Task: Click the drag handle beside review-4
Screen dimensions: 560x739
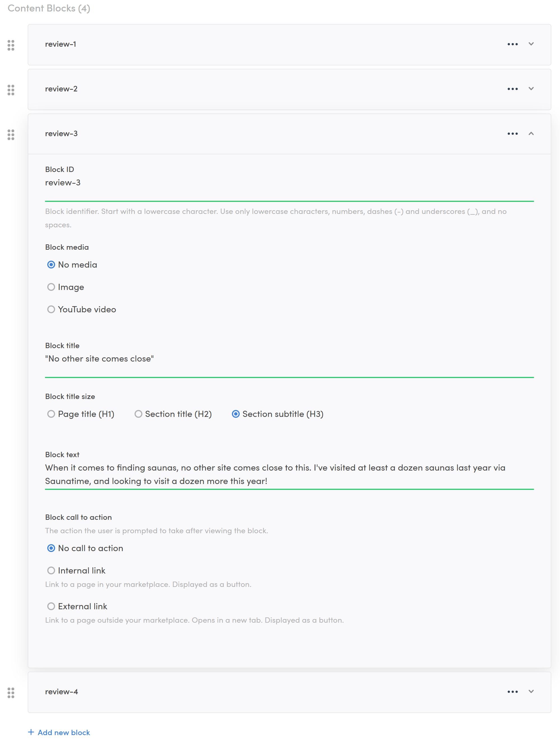Action: point(11,693)
